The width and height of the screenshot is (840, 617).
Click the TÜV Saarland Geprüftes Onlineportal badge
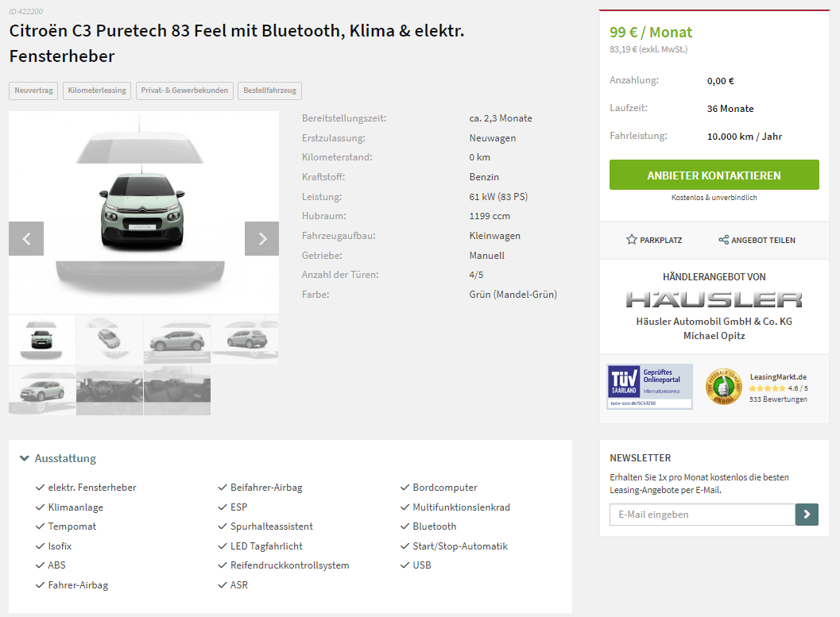[649, 387]
